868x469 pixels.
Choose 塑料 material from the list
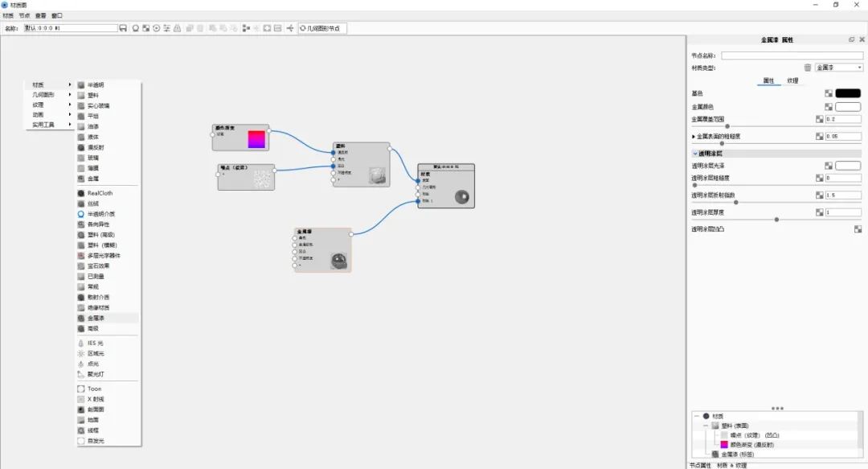[x=108, y=96]
